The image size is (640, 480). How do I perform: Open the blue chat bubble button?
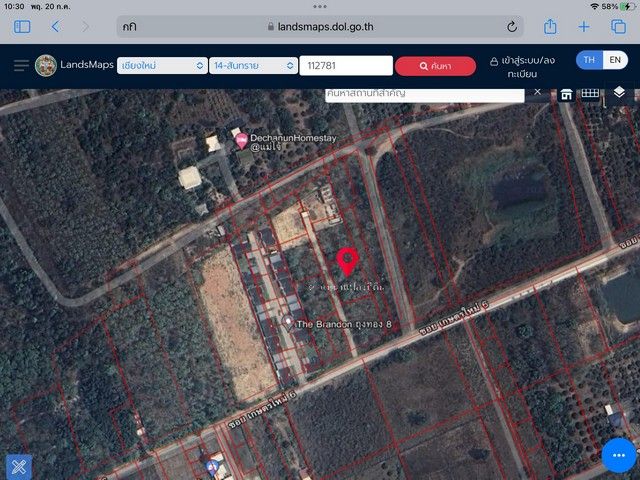[619, 457]
